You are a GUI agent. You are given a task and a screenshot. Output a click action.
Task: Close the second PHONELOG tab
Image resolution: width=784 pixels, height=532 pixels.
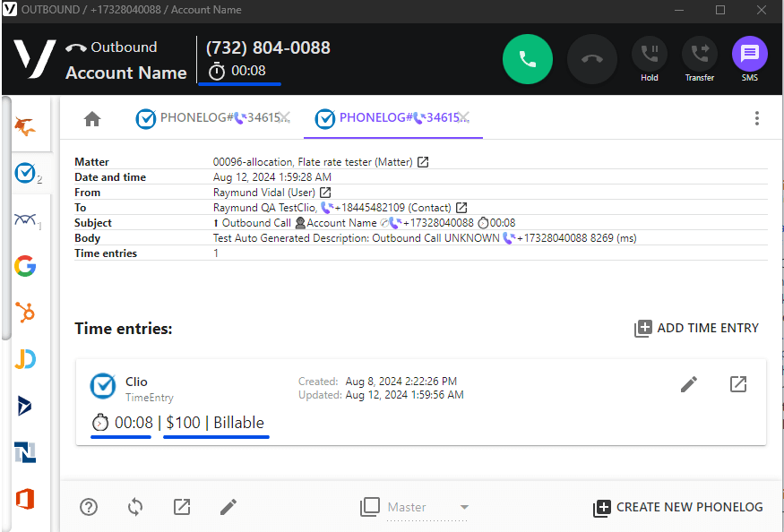(x=463, y=117)
